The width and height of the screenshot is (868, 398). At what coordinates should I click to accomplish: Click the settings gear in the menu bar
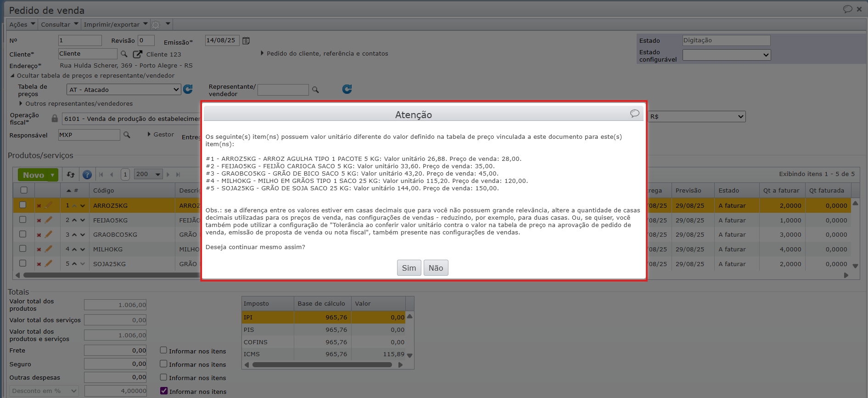click(156, 25)
